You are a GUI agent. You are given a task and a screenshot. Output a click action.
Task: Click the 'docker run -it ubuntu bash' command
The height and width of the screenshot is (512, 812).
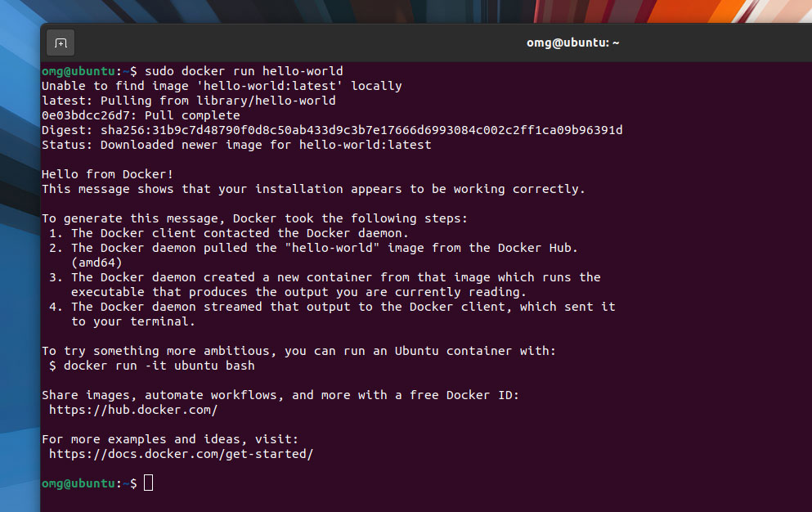pos(159,366)
